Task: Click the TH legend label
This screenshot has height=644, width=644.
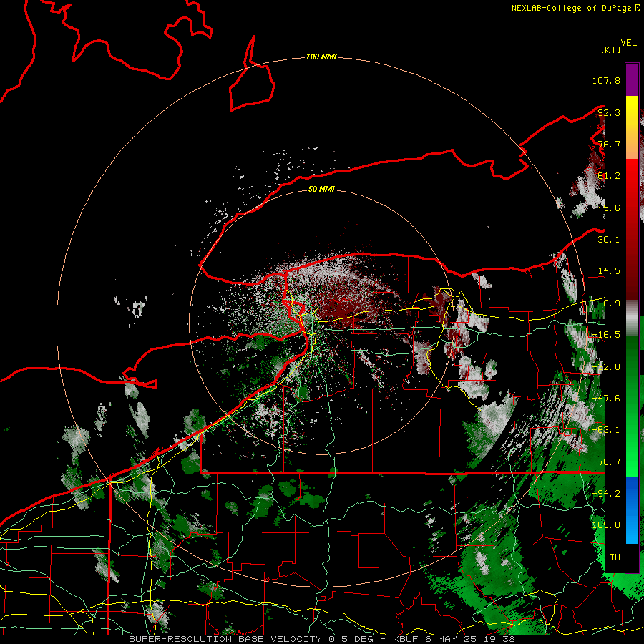Action: [x=615, y=557]
